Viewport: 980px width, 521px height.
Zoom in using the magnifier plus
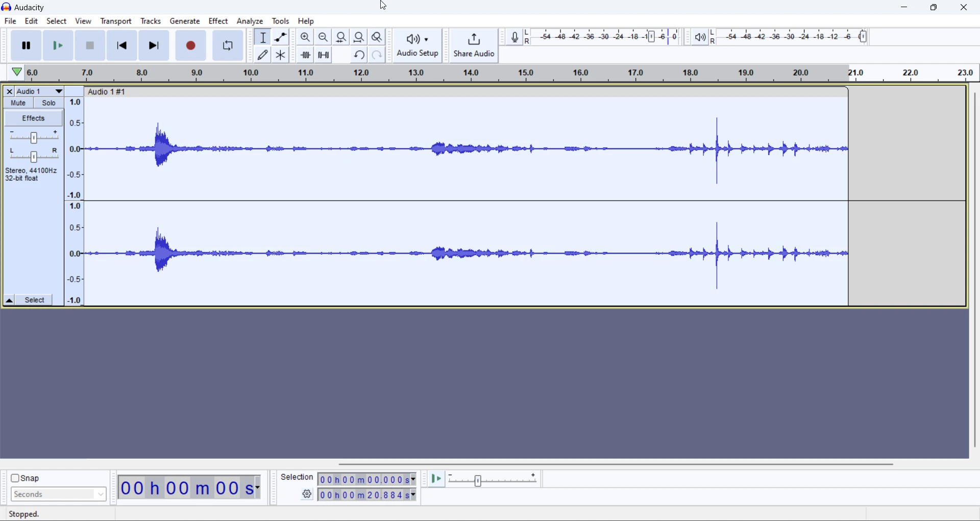306,37
